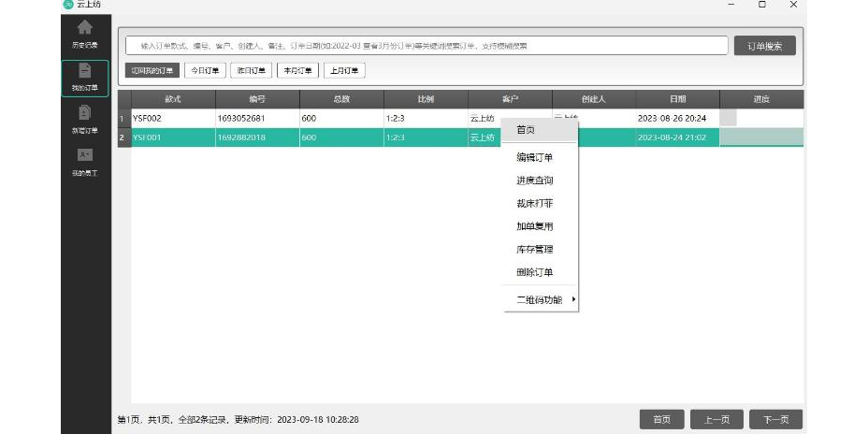This screenshot has width=868, height=434.
Task: Open 新增订单 icon in sidebar
Action: [x=85, y=114]
